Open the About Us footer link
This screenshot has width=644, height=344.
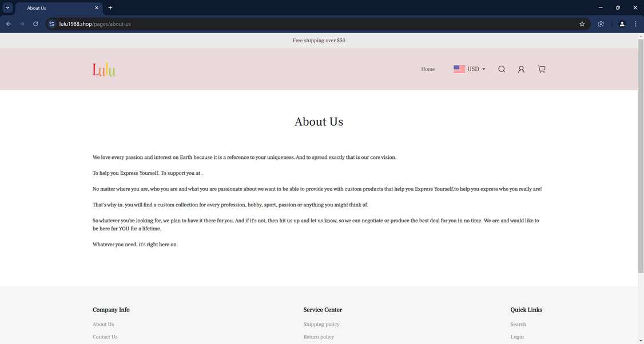point(103,325)
